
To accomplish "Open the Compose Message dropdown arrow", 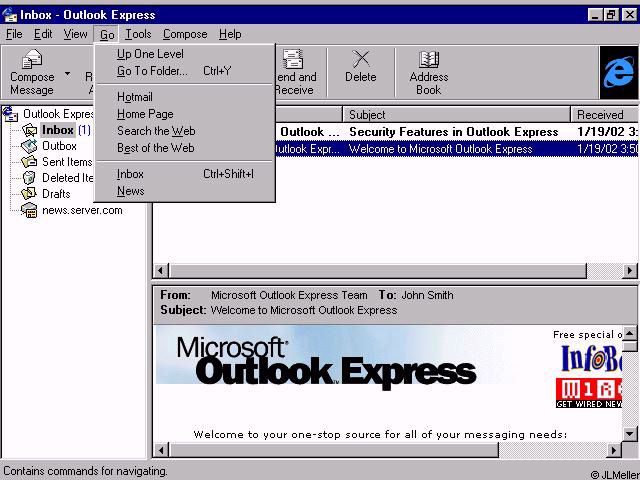I will point(67,73).
